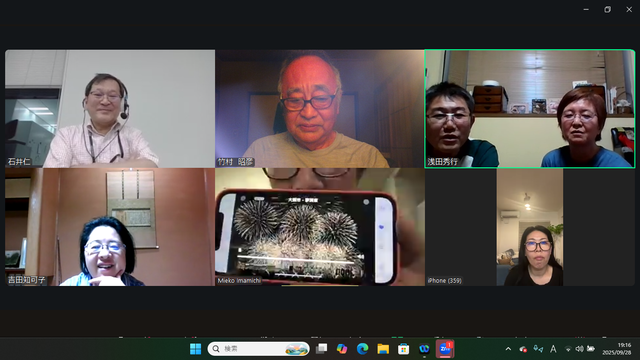Open the Windows Start menu
The width and height of the screenshot is (640, 360).
click(196, 349)
